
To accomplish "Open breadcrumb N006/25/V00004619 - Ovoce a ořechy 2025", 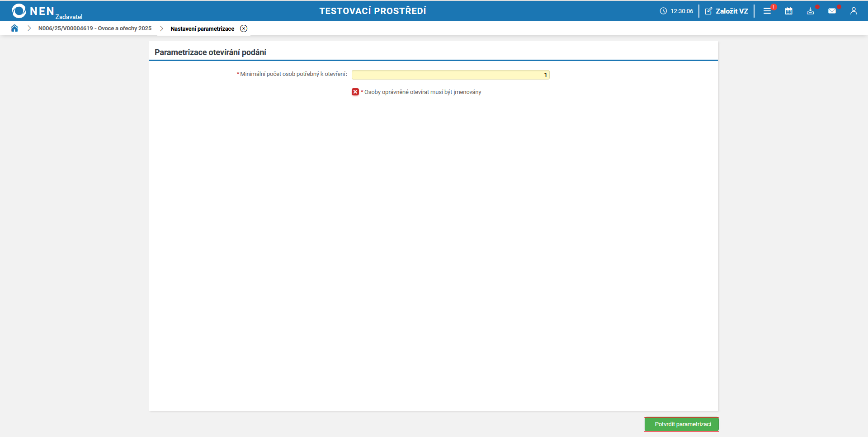I will (x=94, y=28).
